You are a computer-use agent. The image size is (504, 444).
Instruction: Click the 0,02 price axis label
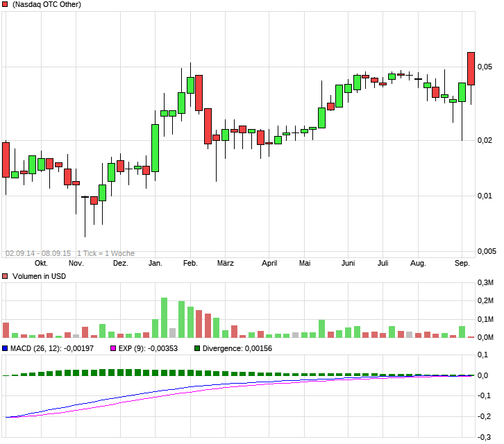click(485, 140)
